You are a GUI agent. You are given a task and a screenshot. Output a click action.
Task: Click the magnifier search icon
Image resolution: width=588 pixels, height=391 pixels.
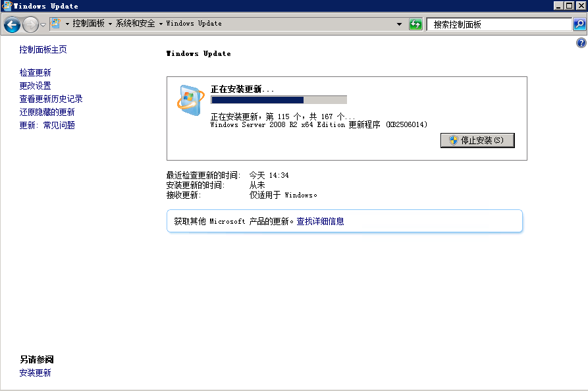[579, 24]
